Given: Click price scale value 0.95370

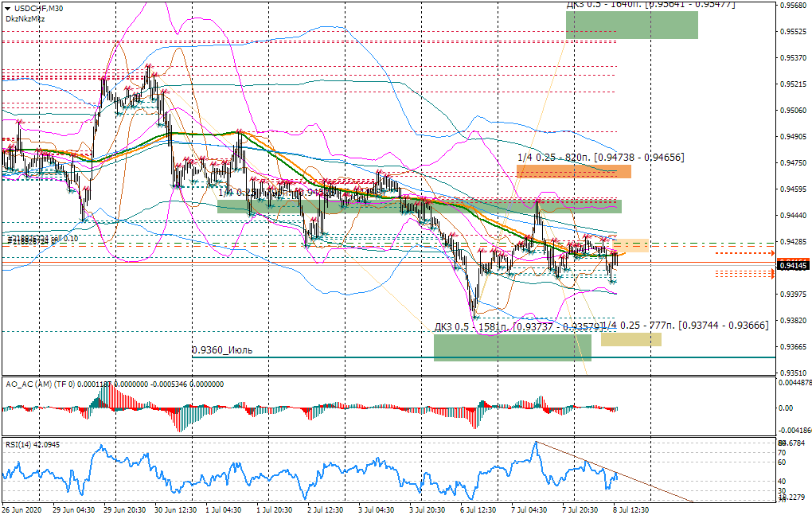Looking at the screenshot, I should tap(794, 58).
